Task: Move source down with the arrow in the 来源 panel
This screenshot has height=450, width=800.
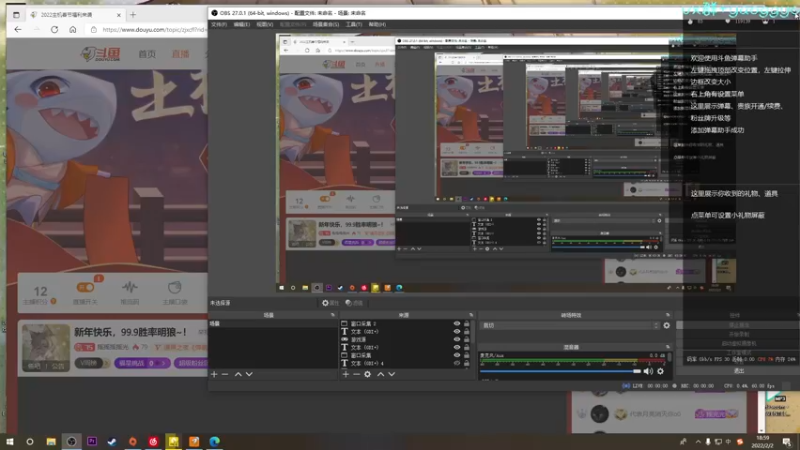Action: (391, 374)
